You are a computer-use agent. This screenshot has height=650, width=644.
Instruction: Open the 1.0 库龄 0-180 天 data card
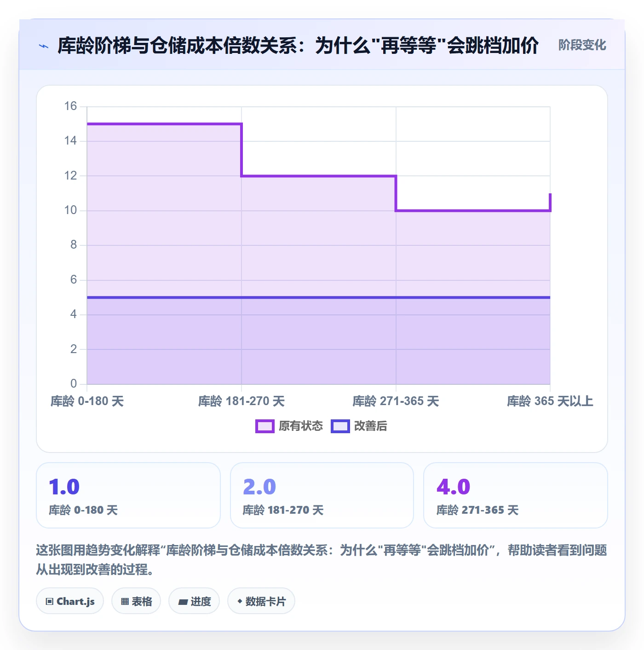tap(128, 495)
